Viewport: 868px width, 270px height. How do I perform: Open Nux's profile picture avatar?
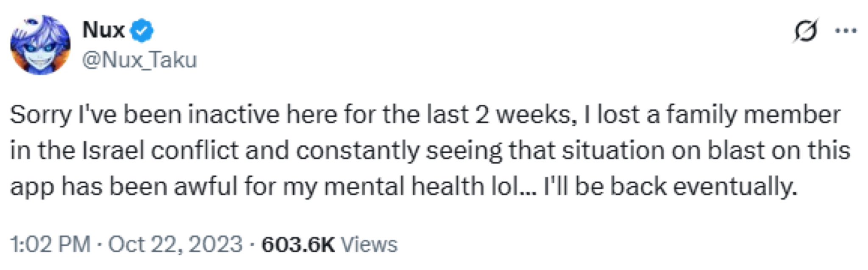(x=40, y=45)
